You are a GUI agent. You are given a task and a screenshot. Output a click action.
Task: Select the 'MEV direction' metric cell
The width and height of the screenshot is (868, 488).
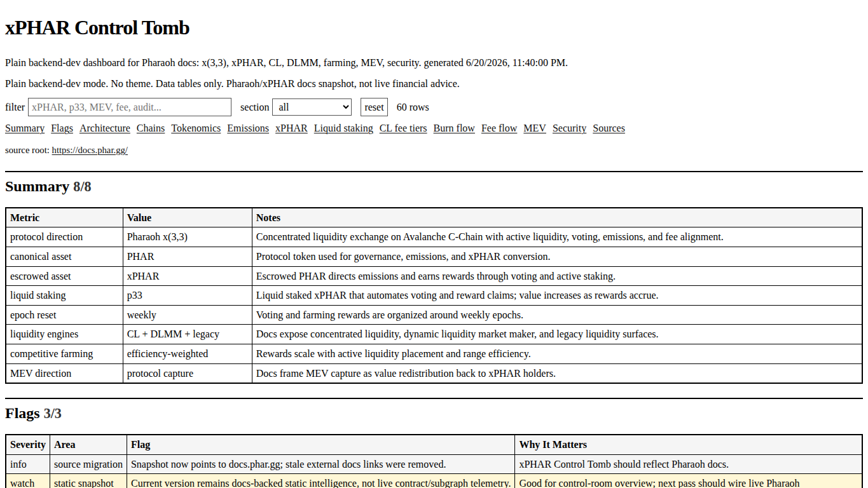64,374
